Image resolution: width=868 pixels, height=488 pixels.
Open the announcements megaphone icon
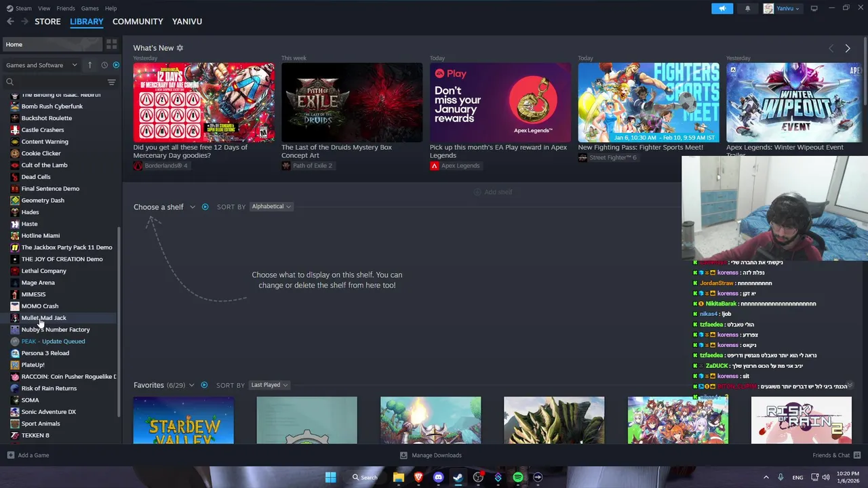pos(722,8)
